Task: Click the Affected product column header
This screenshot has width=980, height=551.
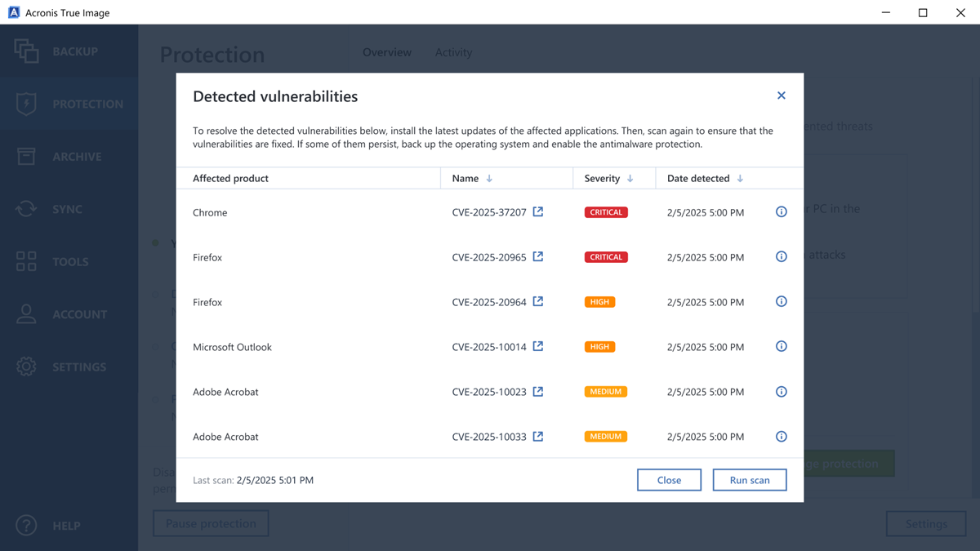Action: click(230, 179)
